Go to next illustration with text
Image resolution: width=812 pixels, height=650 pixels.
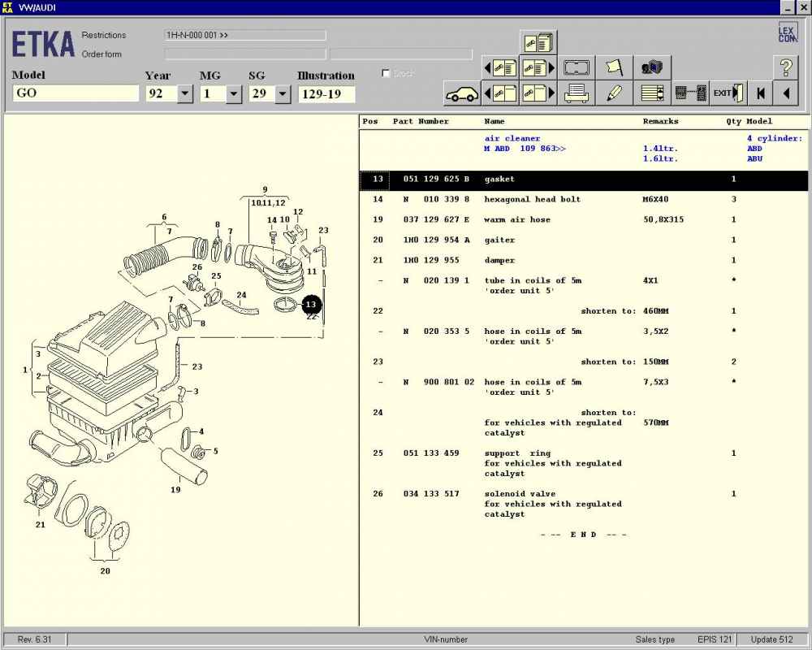pos(538,68)
